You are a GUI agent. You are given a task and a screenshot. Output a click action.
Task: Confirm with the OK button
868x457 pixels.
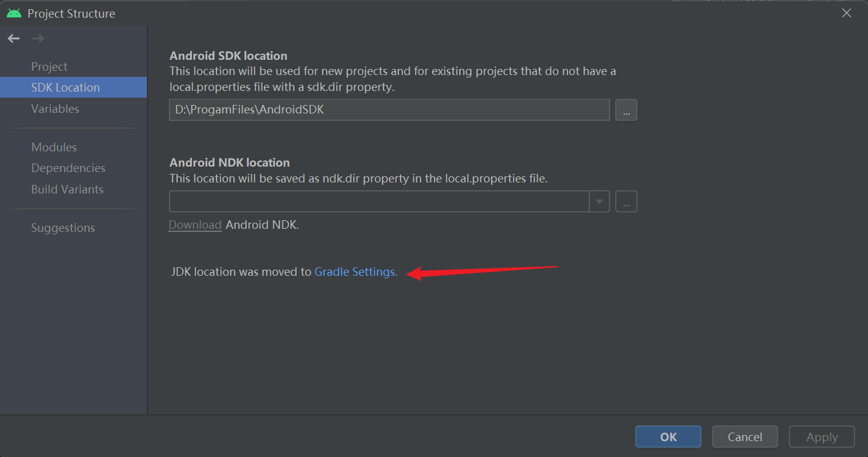tap(668, 437)
